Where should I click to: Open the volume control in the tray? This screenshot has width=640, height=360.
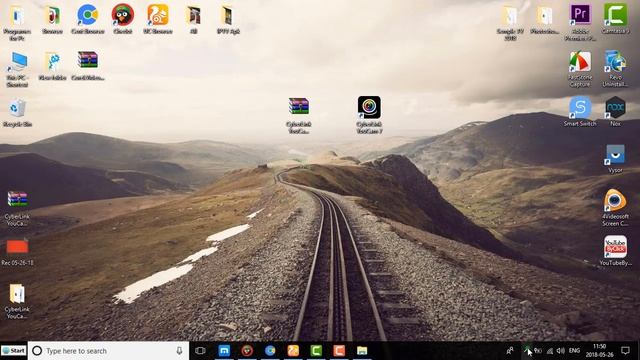561,351
